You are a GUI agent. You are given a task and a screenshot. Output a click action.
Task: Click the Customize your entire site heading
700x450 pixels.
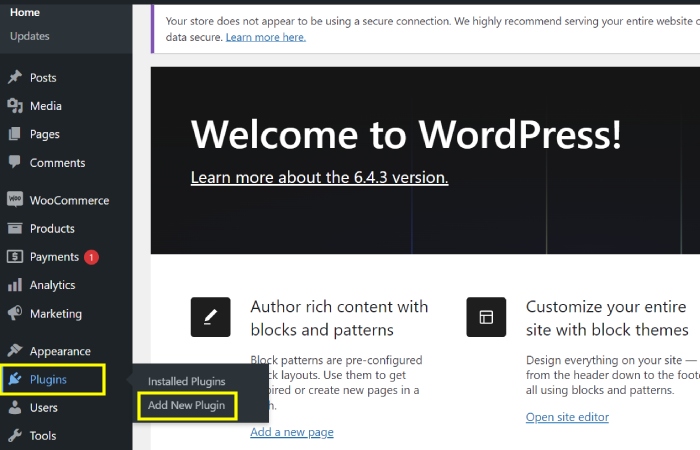(x=607, y=318)
